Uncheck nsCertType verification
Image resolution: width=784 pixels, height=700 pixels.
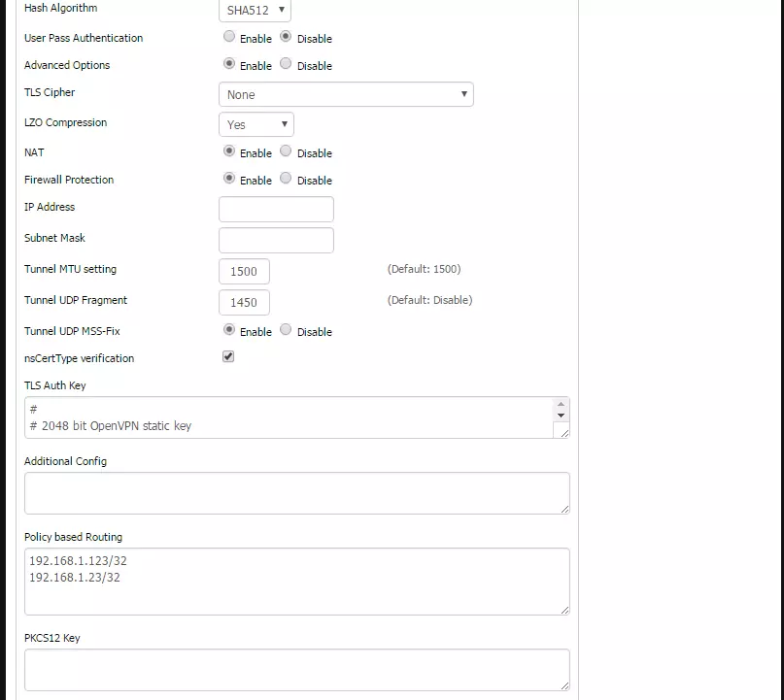tap(227, 356)
